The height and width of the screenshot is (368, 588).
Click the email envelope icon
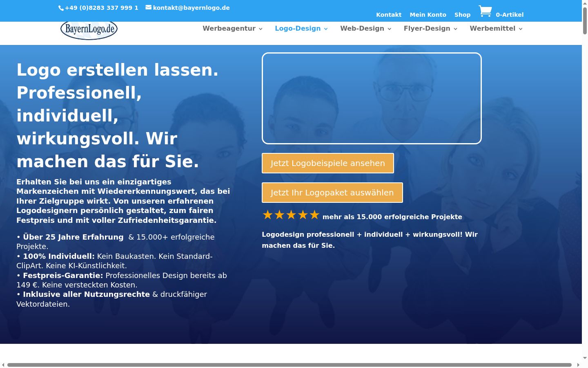tap(149, 7)
